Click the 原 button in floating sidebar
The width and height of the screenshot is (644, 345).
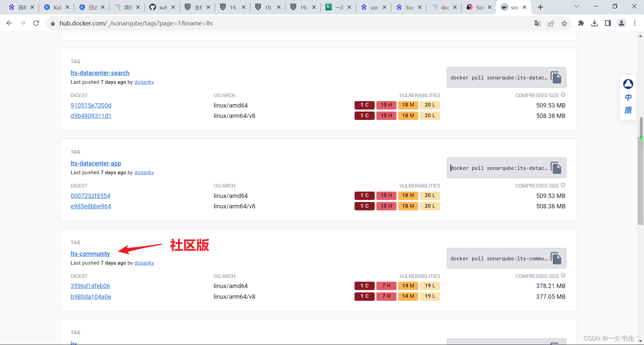tap(628, 110)
